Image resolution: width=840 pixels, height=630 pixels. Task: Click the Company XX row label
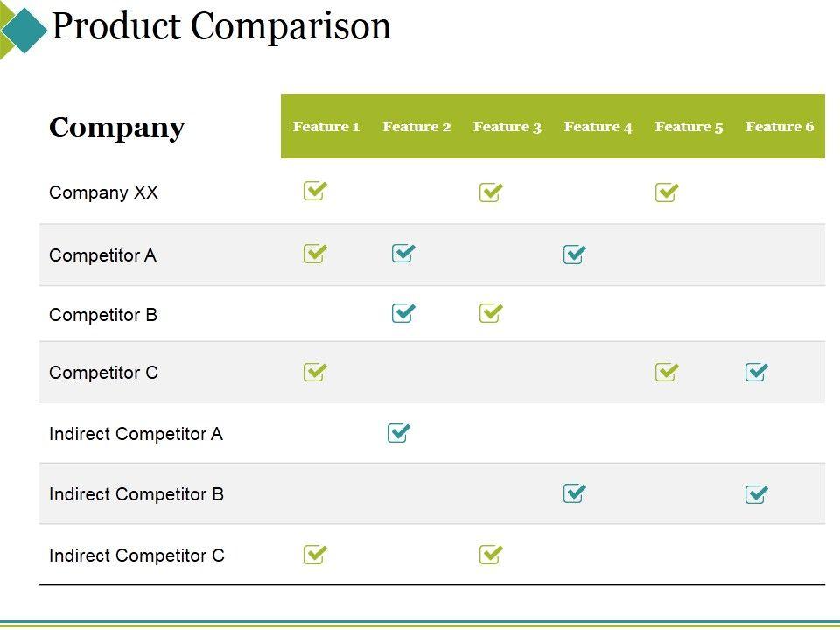(103, 192)
